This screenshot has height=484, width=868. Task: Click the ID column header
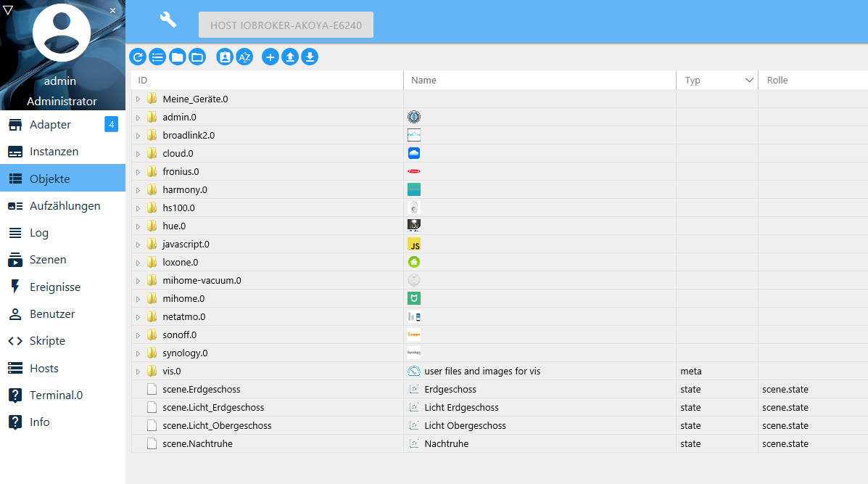coord(268,81)
